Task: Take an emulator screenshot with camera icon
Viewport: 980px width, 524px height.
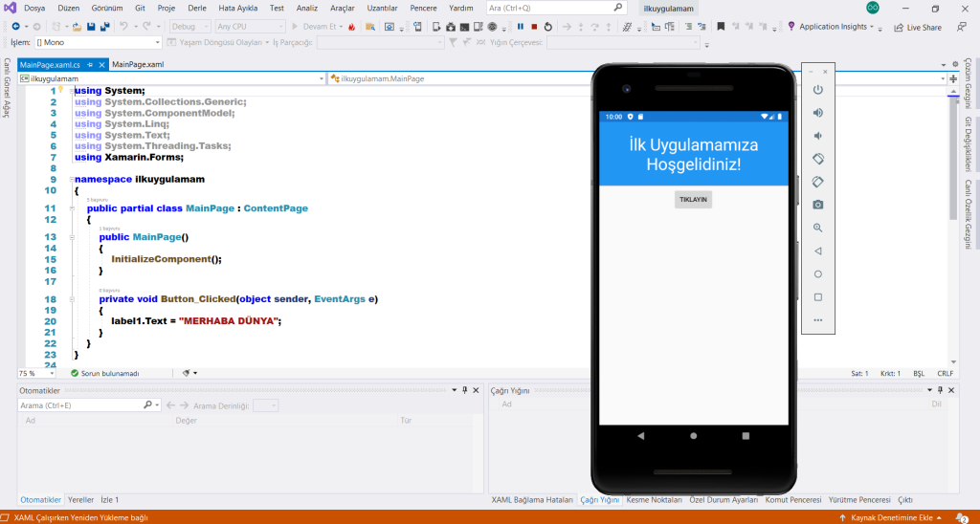Action: tap(817, 205)
